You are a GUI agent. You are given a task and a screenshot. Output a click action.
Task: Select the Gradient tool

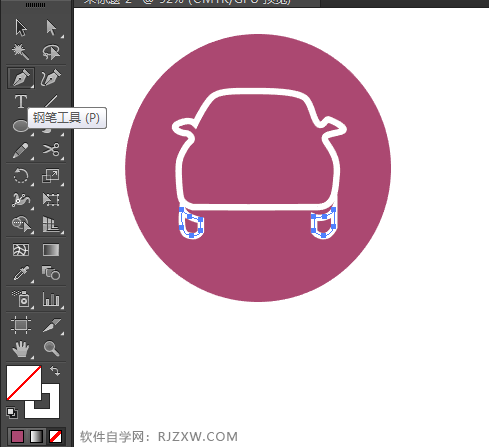click(51, 250)
